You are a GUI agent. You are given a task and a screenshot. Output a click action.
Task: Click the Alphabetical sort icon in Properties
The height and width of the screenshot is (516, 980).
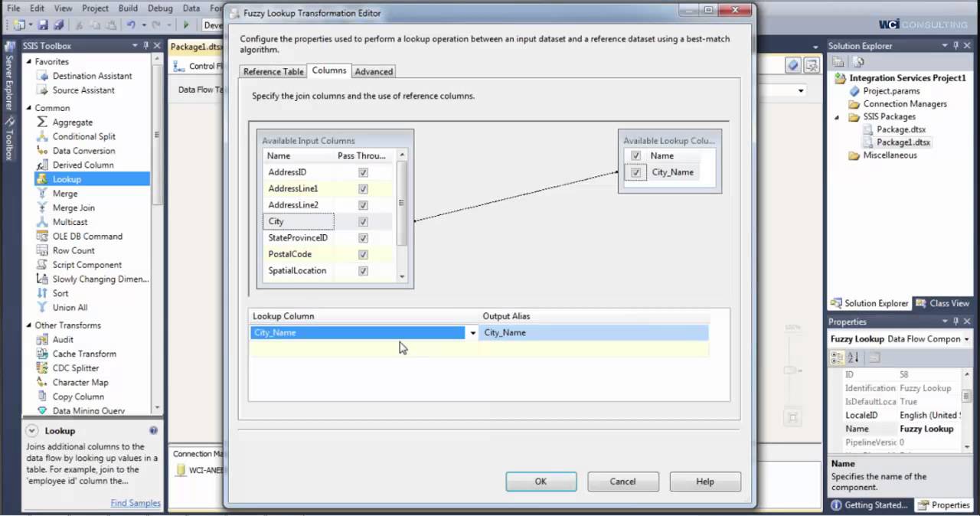coord(854,358)
